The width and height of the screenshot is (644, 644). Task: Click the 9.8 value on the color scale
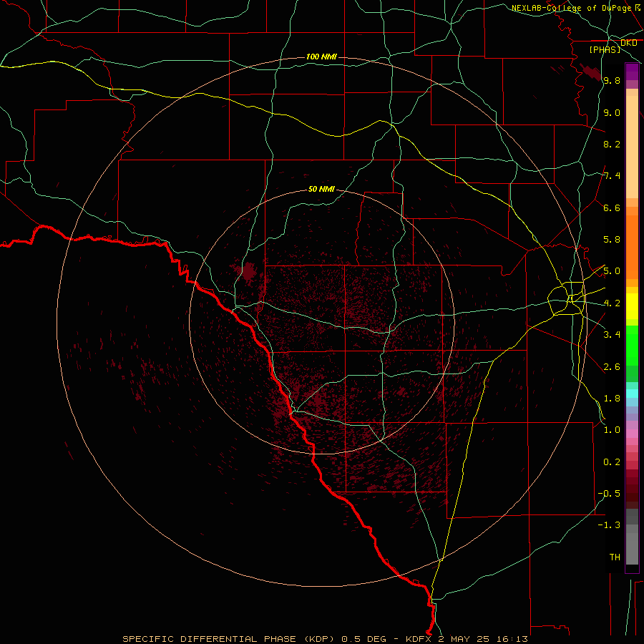[x=612, y=80]
